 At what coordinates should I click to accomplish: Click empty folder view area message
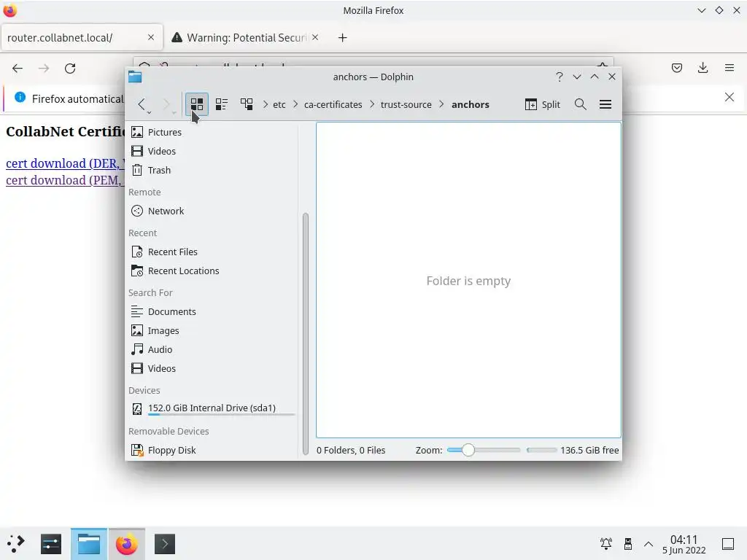click(x=468, y=281)
